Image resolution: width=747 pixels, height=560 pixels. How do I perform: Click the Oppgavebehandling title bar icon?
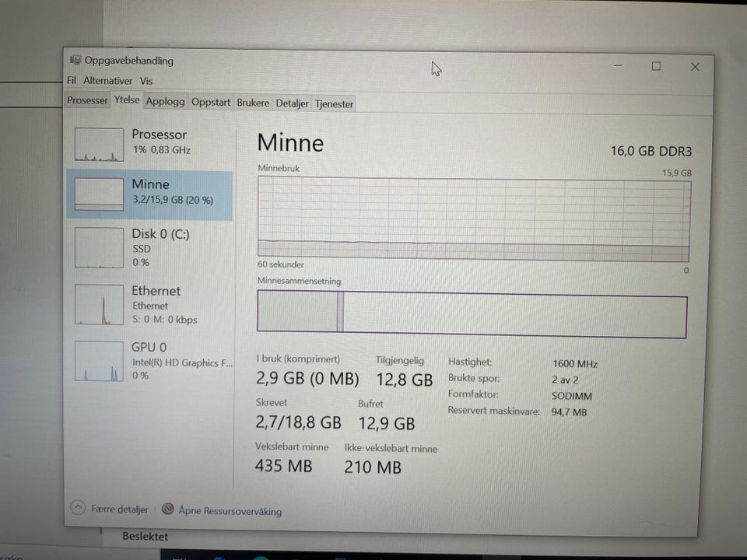point(75,60)
